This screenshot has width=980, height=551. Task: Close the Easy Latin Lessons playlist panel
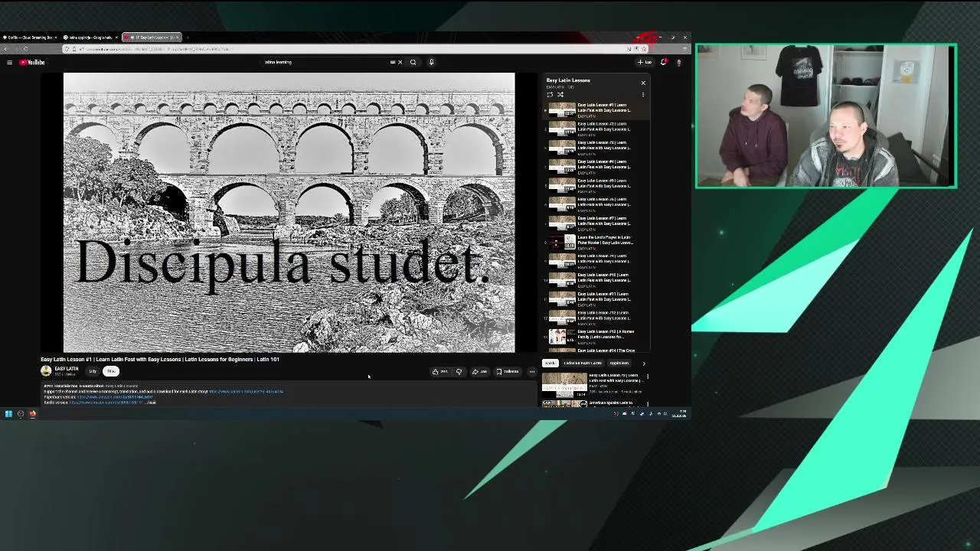643,83
